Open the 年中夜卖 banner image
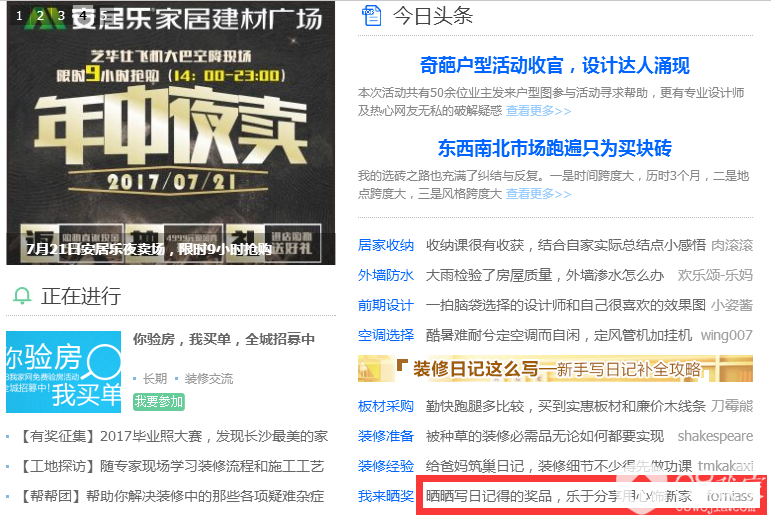Screen dimensions: 771x520 [171, 133]
